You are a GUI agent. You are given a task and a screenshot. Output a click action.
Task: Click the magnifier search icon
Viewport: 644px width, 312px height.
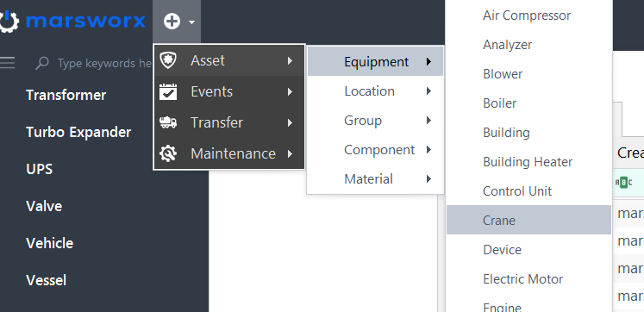point(42,63)
